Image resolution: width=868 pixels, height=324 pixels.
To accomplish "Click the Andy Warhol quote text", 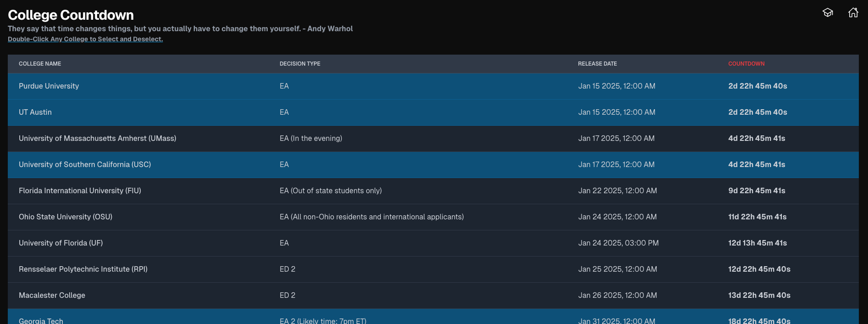I will coord(180,28).
